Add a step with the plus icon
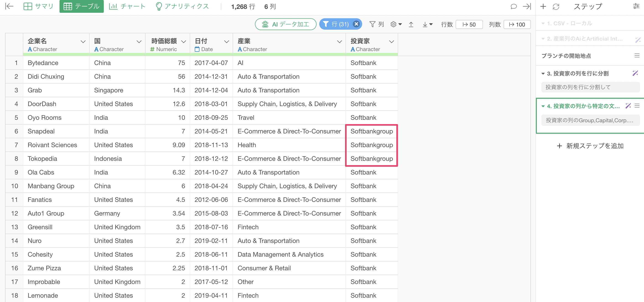 pos(543,6)
